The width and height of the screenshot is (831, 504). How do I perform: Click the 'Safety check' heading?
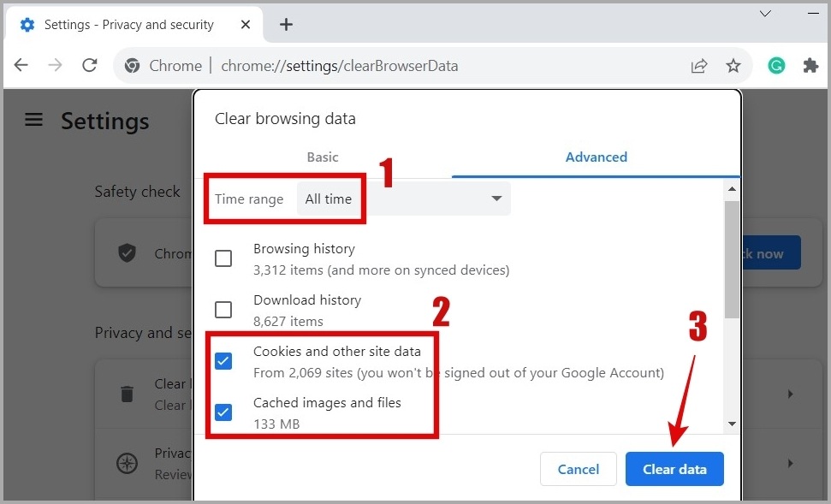(137, 192)
